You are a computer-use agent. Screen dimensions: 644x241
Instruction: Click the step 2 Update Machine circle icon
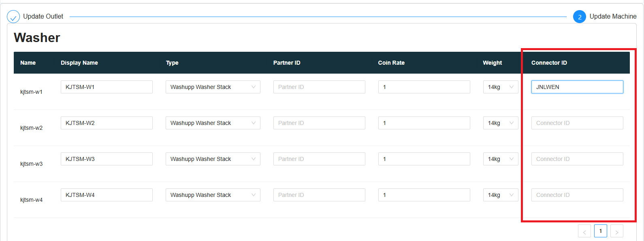[580, 17]
